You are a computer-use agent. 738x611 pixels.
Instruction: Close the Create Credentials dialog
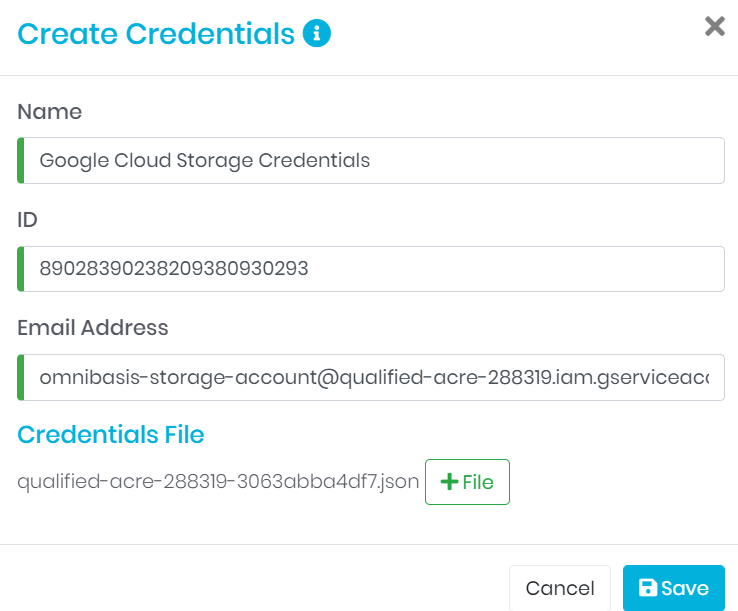point(714,26)
